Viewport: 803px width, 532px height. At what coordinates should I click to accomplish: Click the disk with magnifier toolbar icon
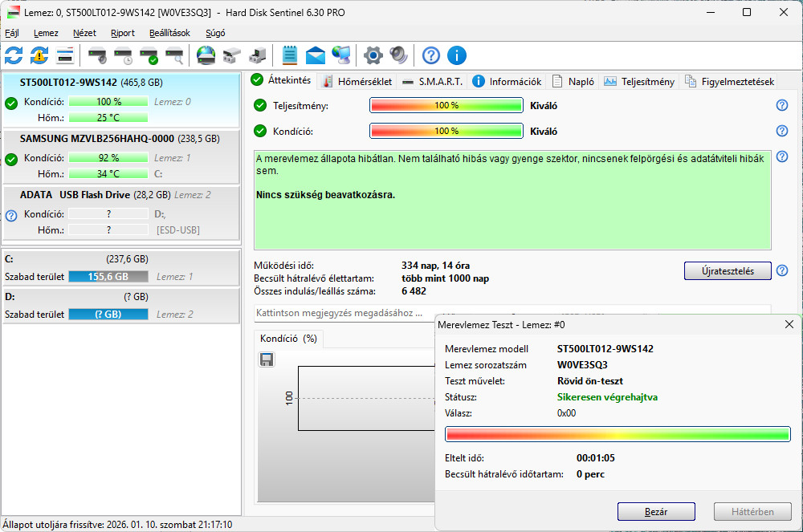174,55
